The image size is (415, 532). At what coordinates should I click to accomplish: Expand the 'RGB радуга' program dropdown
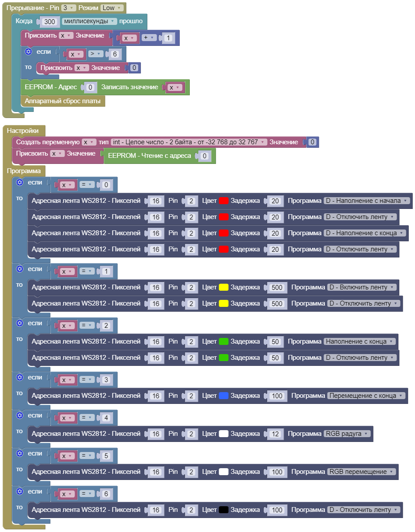347,434
